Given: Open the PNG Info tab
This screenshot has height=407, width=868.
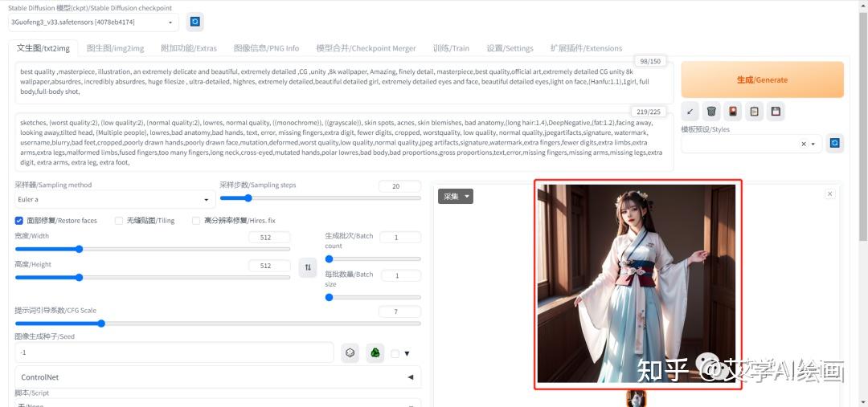Looking at the screenshot, I should (266, 48).
